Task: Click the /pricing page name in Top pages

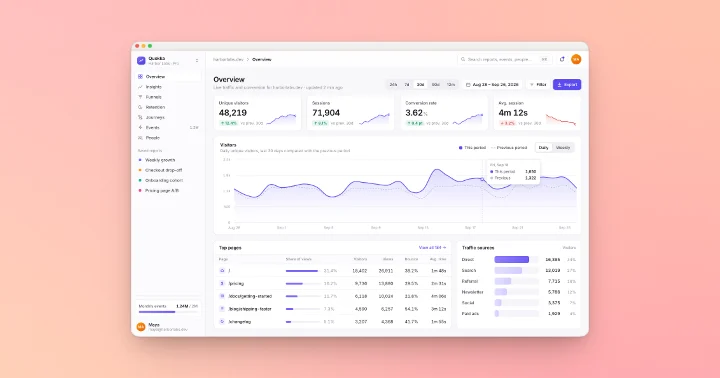Action: pyautogui.click(x=236, y=283)
